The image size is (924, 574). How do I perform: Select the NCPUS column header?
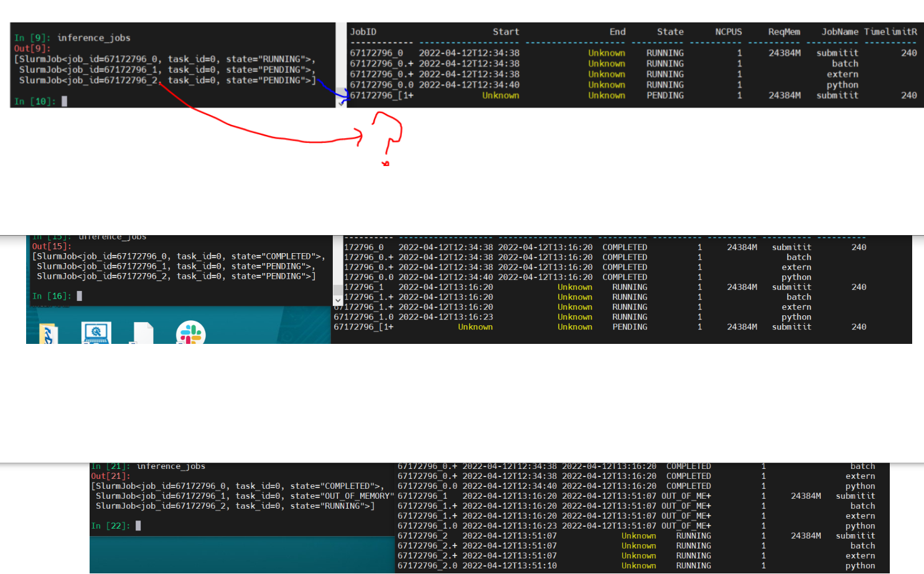pos(729,32)
